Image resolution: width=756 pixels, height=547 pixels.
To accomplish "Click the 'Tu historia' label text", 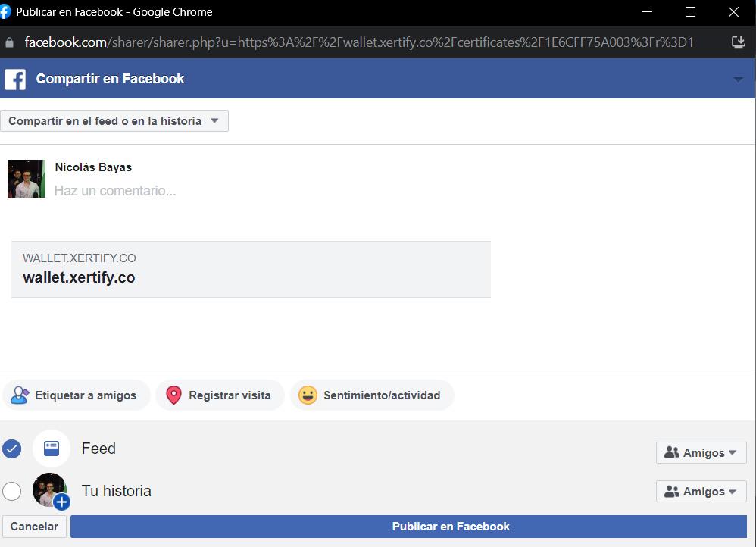I will tap(116, 491).
